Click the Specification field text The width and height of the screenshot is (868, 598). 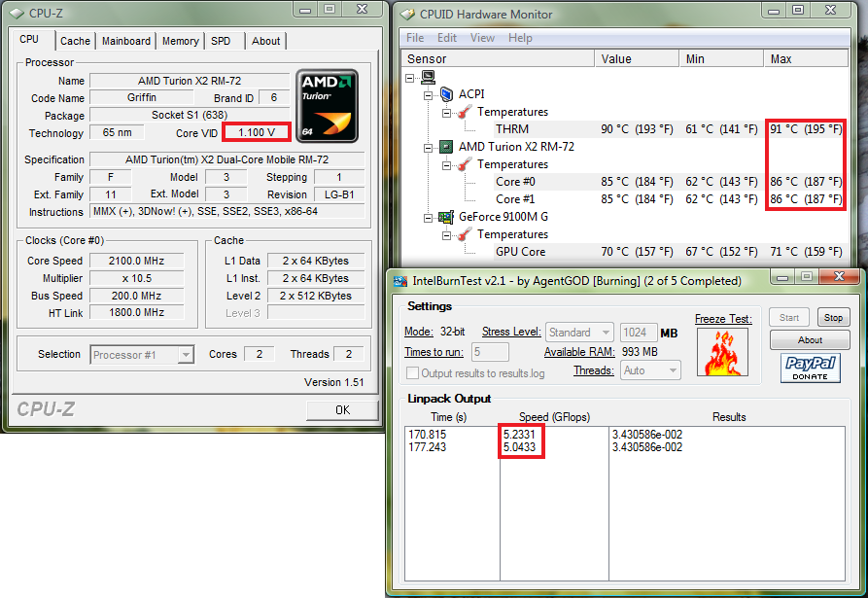(x=227, y=159)
